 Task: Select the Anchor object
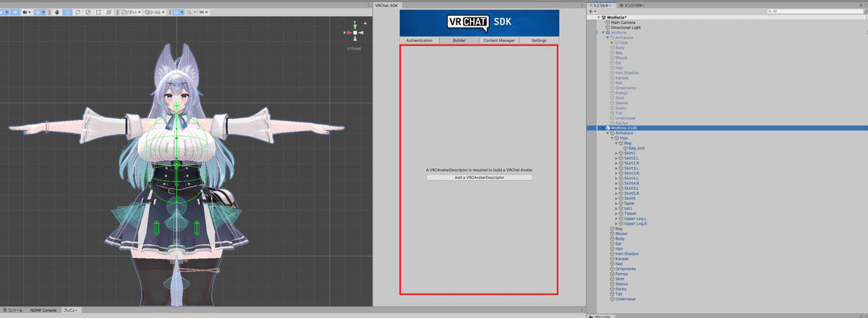621,123
